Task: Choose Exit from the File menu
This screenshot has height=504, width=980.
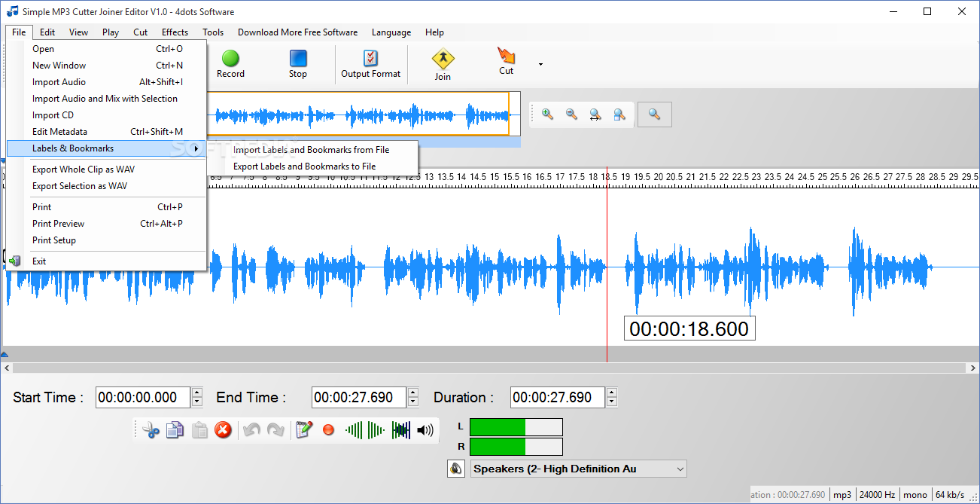Action: (106, 261)
